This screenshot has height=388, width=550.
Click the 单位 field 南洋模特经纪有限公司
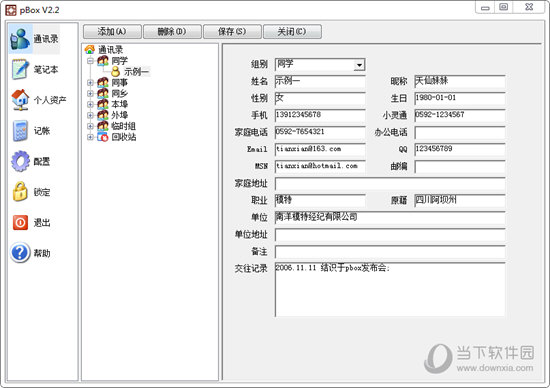pos(390,218)
